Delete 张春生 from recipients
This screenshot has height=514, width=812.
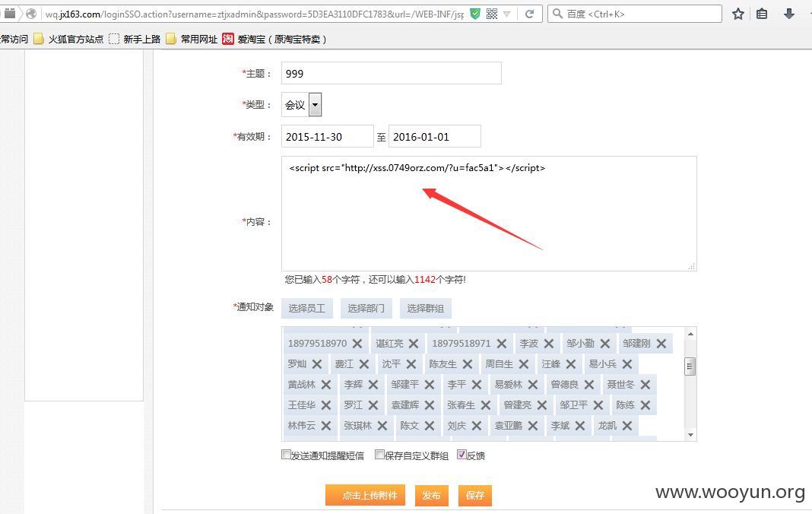(x=485, y=405)
